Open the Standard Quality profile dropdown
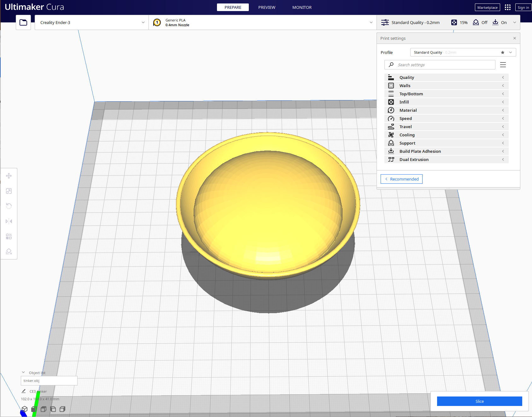 click(463, 52)
